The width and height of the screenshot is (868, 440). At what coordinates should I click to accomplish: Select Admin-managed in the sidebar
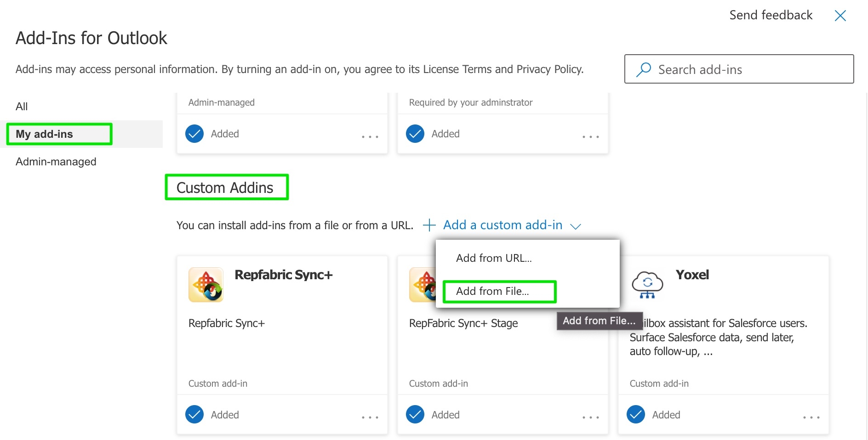click(x=56, y=162)
